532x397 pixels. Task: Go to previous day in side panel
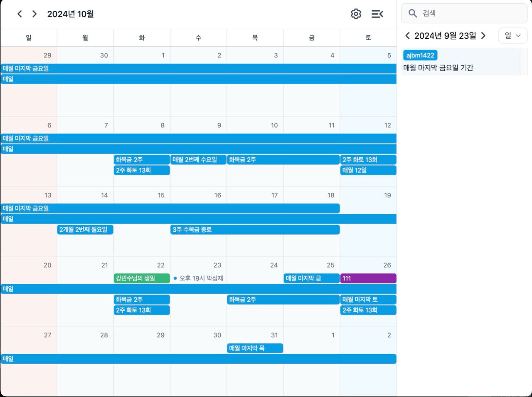pyautogui.click(x=407, y=36)
